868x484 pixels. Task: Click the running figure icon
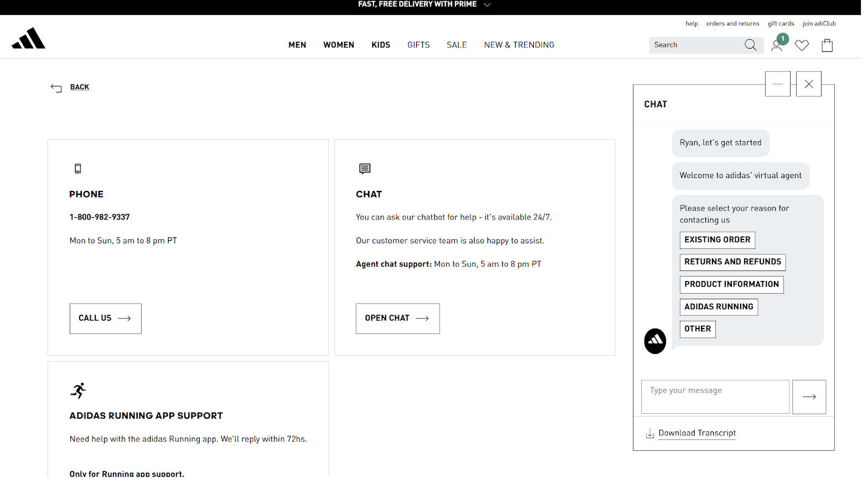(79, 391)
